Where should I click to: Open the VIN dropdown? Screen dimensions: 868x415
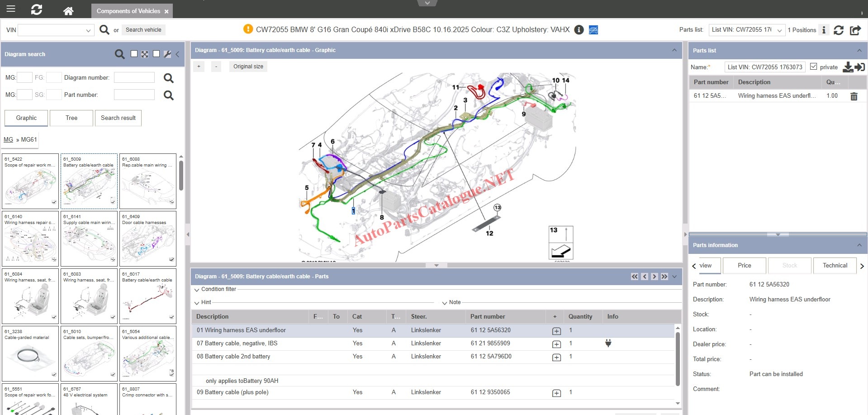click(88, 30)
